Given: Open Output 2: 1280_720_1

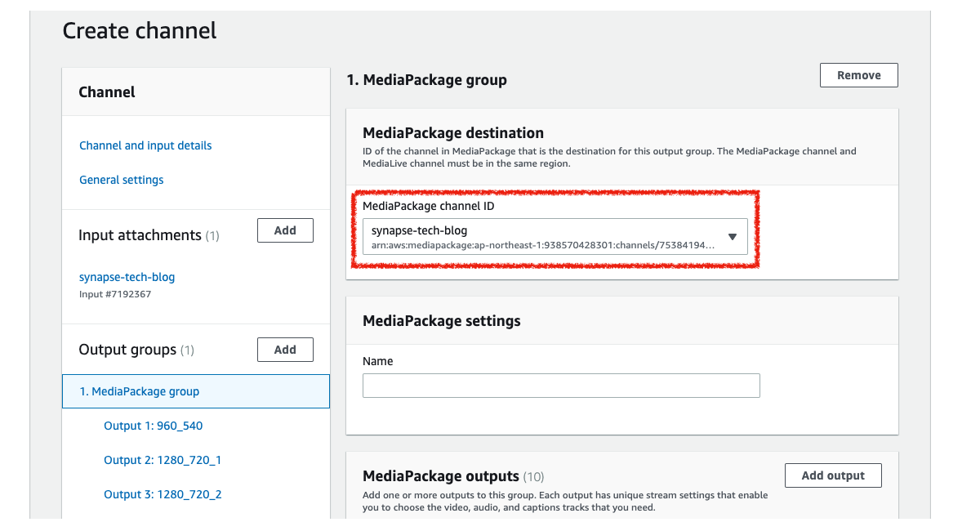Looking at the screenshot, I should click(x=163, y=460).
